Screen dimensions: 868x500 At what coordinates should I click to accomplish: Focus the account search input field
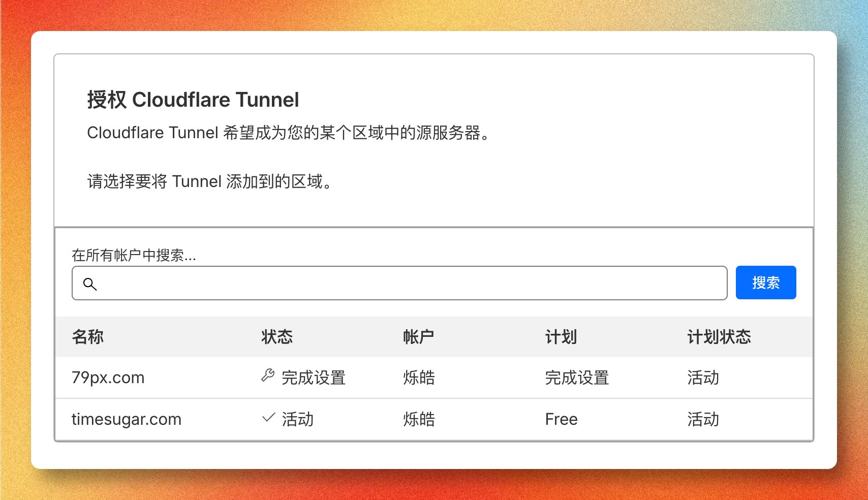399,283
